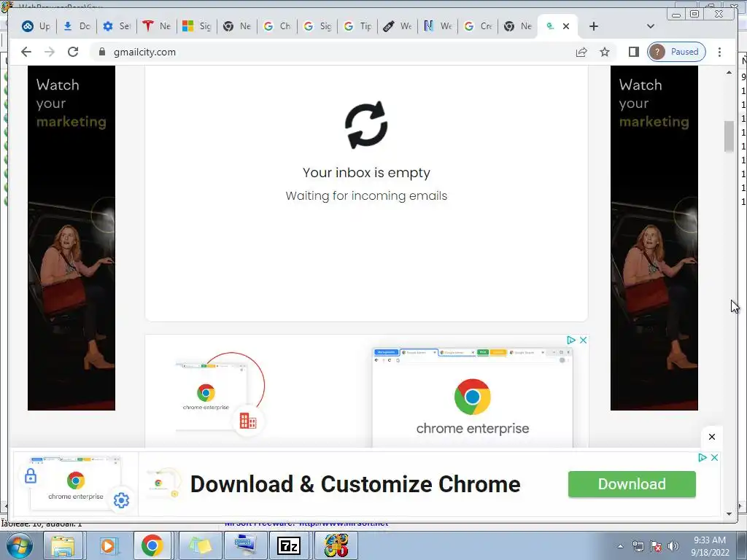Share this page via the share icon
The image size is (747, 560).
[581, 52]
